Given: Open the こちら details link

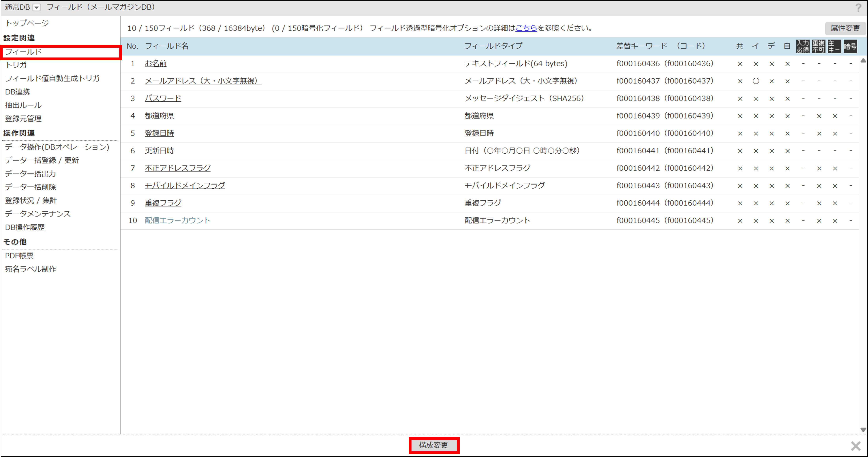Looking at the screenshot, I should click(x=526, y=28).
